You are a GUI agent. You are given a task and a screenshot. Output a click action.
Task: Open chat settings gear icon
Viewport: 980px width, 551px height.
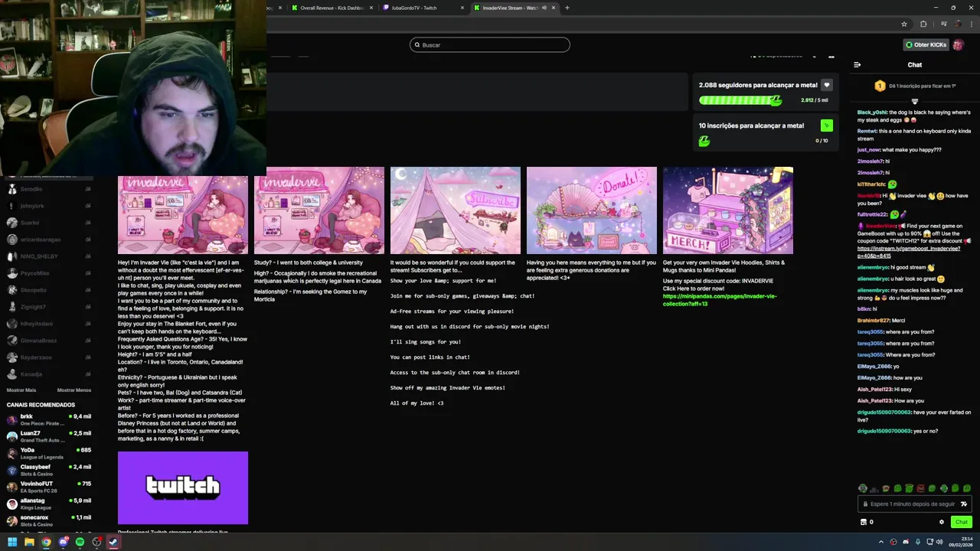tap(942, 522)
